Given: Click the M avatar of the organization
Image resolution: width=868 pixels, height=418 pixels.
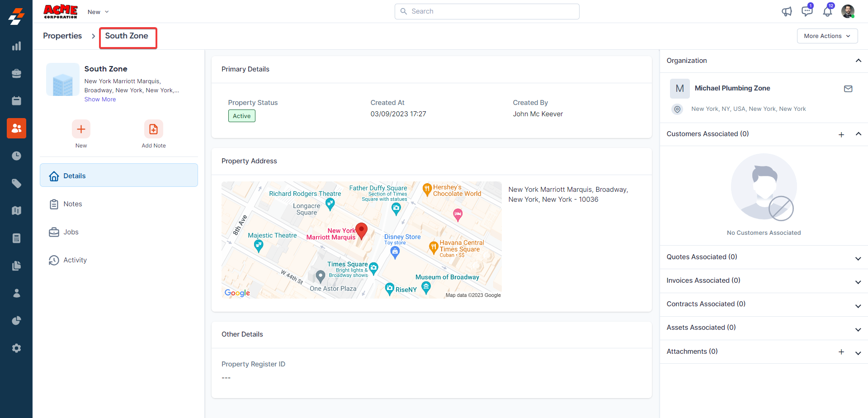Looking at the screenshot, I should (x=680, y=89).
